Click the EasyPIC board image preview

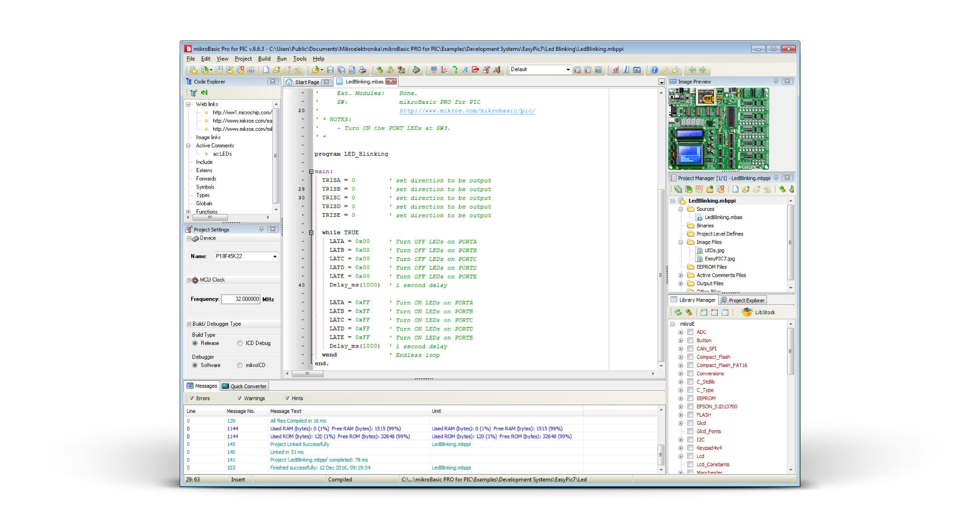pyautogui.click(x=719, y=129)
